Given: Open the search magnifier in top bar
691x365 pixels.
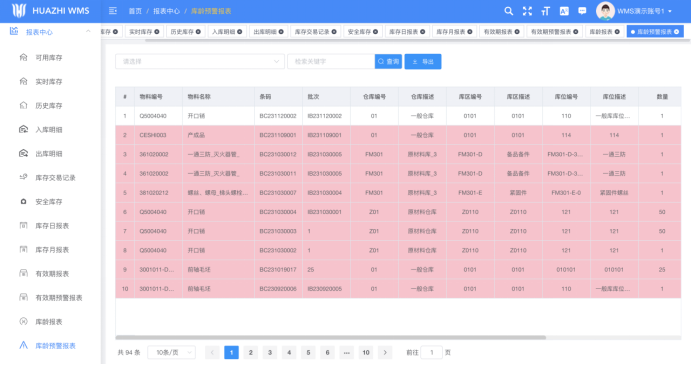Looking at the screenshot, I should [x=508, y=11].
